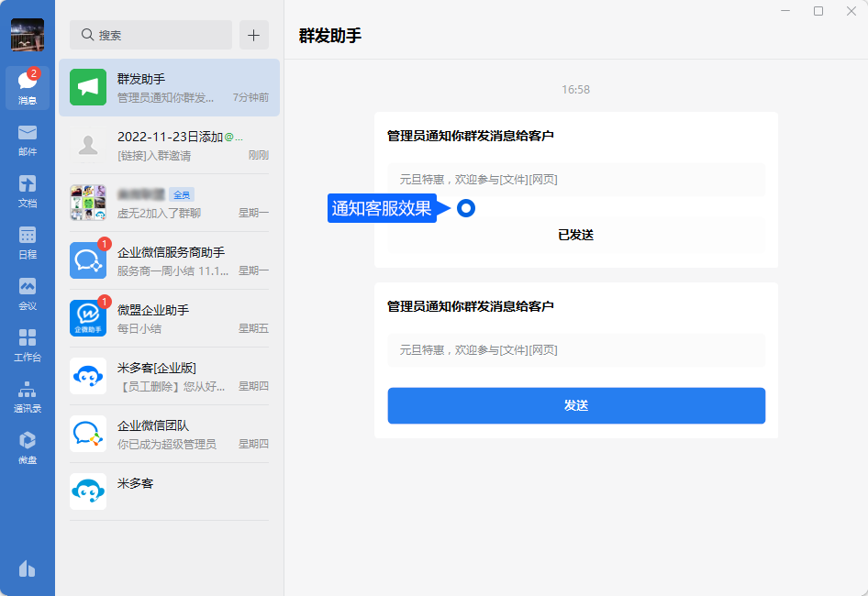The image size is (868, 596).
Task: Click the 微盟企业助手 blue avatar icon
Action: tap(88, 318)
